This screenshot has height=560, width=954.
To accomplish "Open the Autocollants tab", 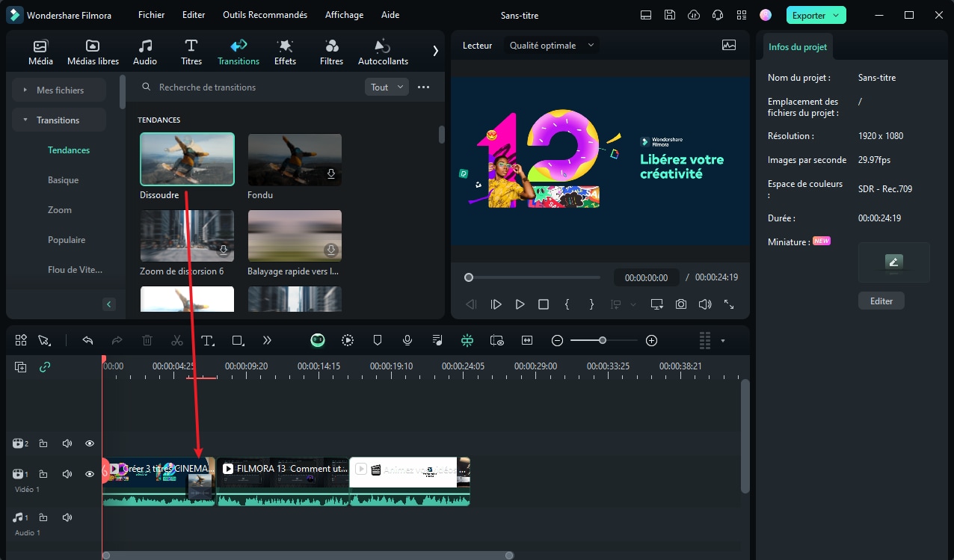I will click(383, 52).
